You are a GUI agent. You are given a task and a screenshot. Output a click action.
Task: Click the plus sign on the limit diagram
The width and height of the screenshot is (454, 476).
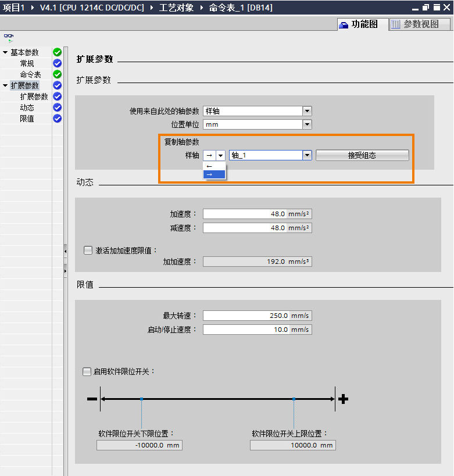pyautogui.click(x=344, y=399)
